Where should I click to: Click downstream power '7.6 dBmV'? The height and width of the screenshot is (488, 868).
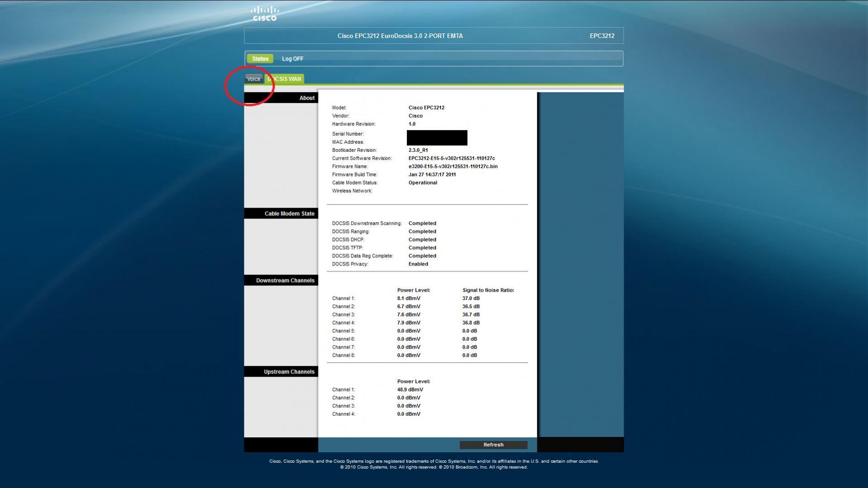[409, 315]
